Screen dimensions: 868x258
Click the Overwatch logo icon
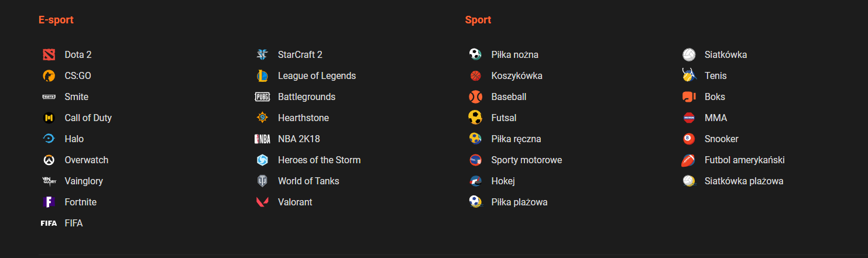(x=49, y=160)
